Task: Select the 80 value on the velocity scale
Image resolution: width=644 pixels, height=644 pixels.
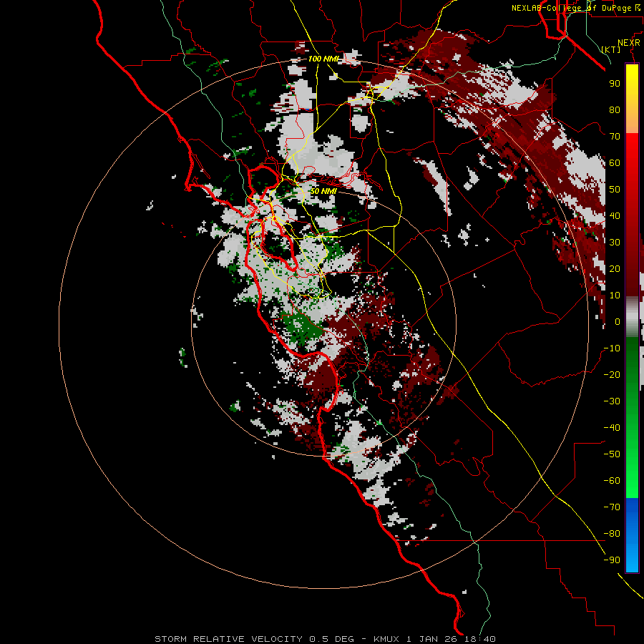Action: coord(615,109)
